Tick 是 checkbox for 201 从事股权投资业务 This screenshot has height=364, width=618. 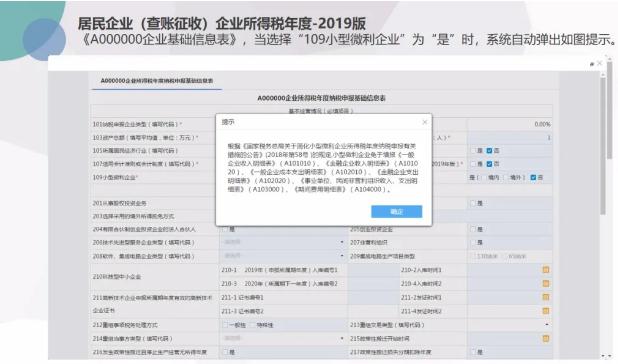click(473, 203)
